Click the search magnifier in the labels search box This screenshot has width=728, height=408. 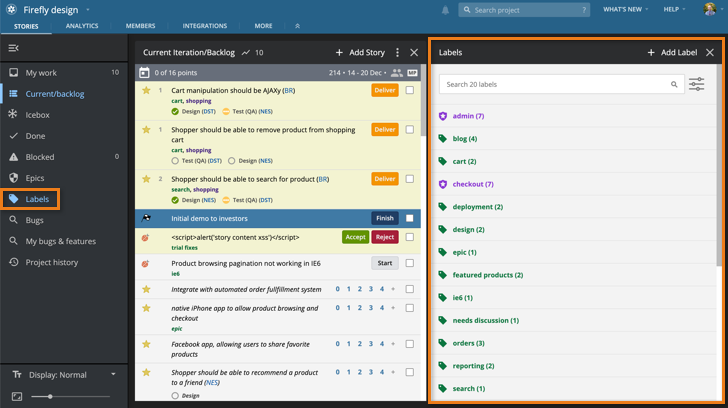point(674,84)
